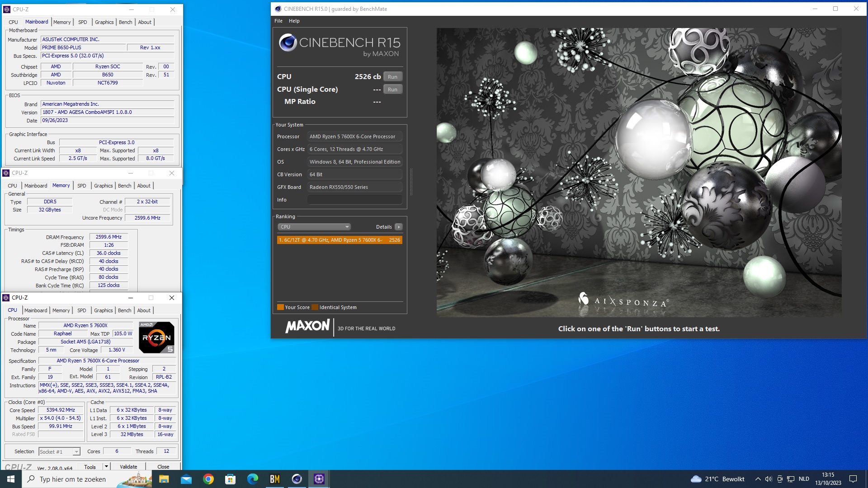Click the 2526 cb score value
The width and height of the screenshot is (868, 488).
(x=368, y=77)
